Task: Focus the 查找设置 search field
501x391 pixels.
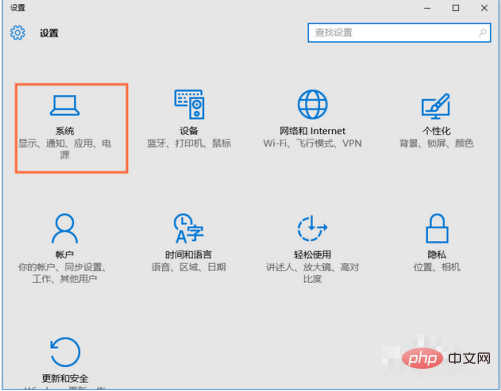Action: tap(399, 33)
